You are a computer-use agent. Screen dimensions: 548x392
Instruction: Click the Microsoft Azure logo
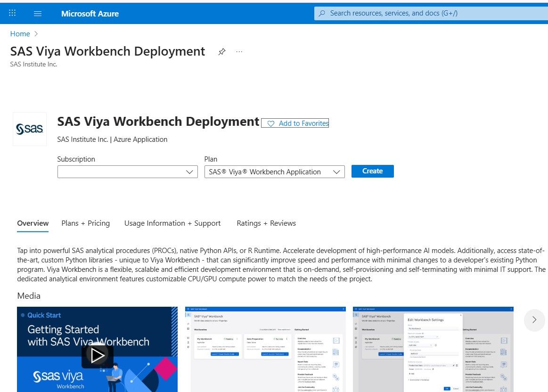[90, 13]
